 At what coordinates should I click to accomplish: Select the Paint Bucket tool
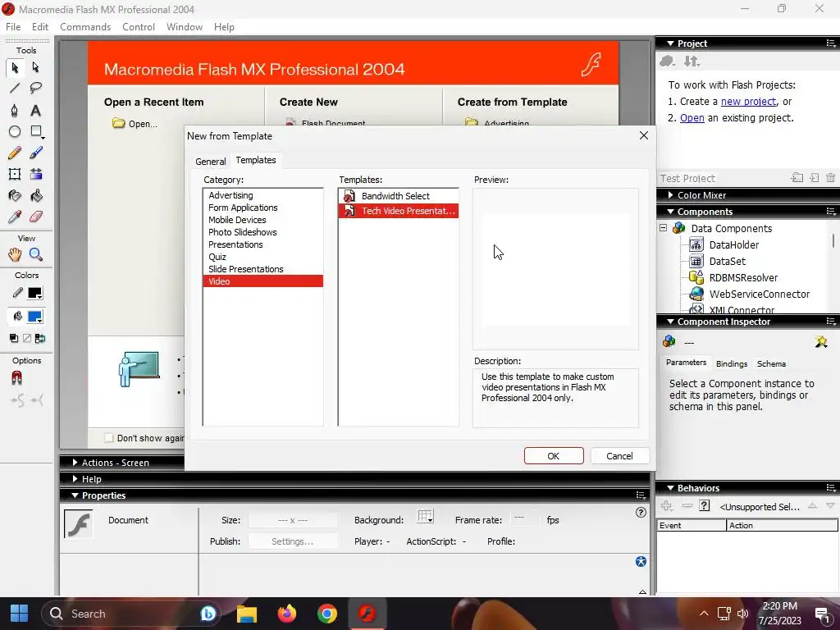click(36, 196)
